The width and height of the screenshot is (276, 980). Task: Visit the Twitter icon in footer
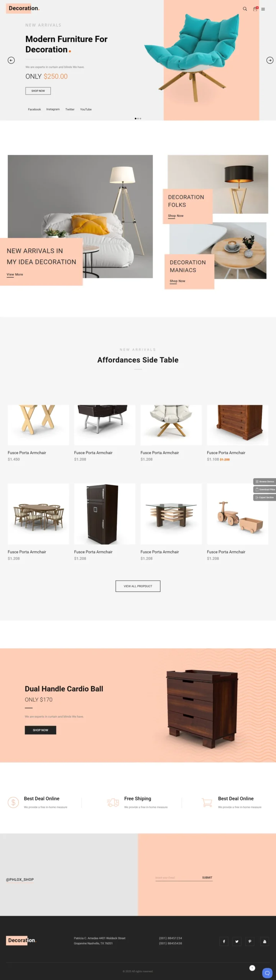(x=237, y=941)
